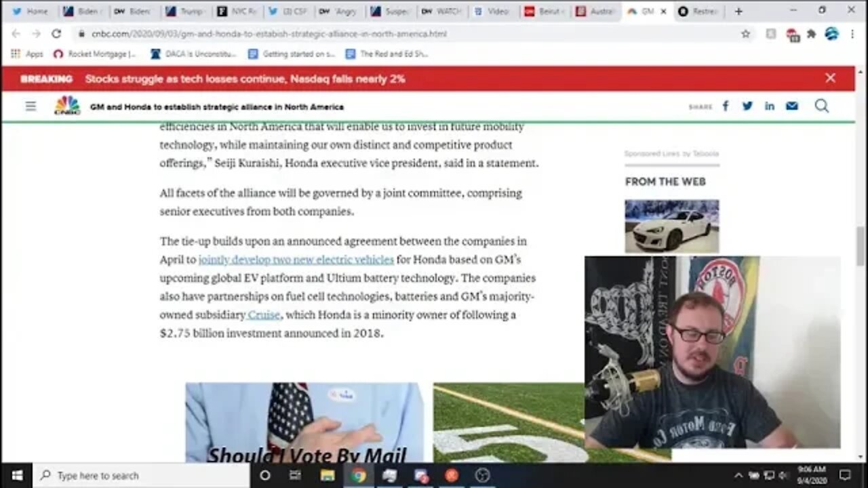The height and width of the screenshot is (488, 868).
Task: Share the article on LinkedIn
Action: coord(770,106)
